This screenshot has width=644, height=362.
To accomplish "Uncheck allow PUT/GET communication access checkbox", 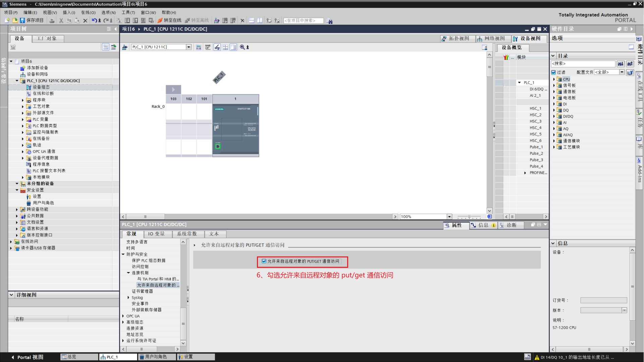I will pyautogui.click(x=264, y=261).
